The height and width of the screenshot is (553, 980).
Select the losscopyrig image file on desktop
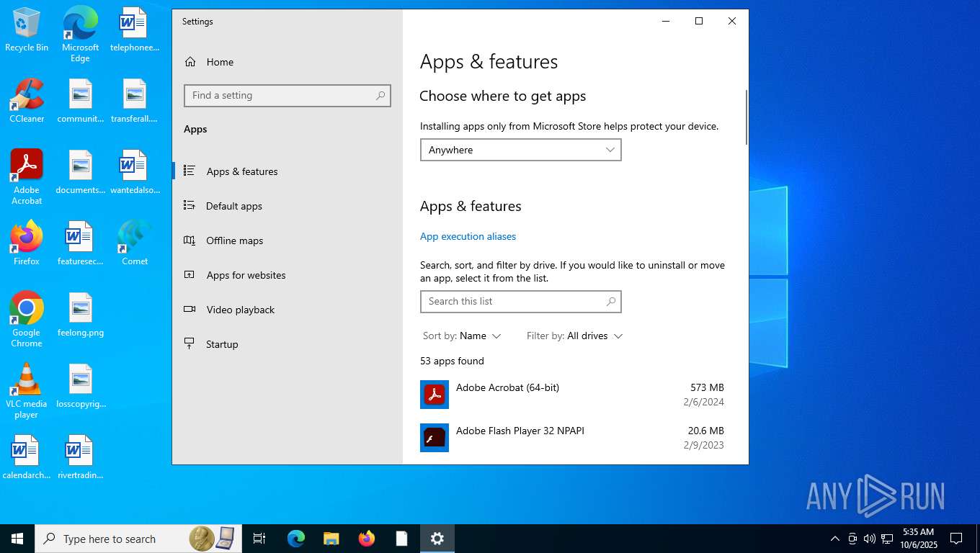point(81,386)
